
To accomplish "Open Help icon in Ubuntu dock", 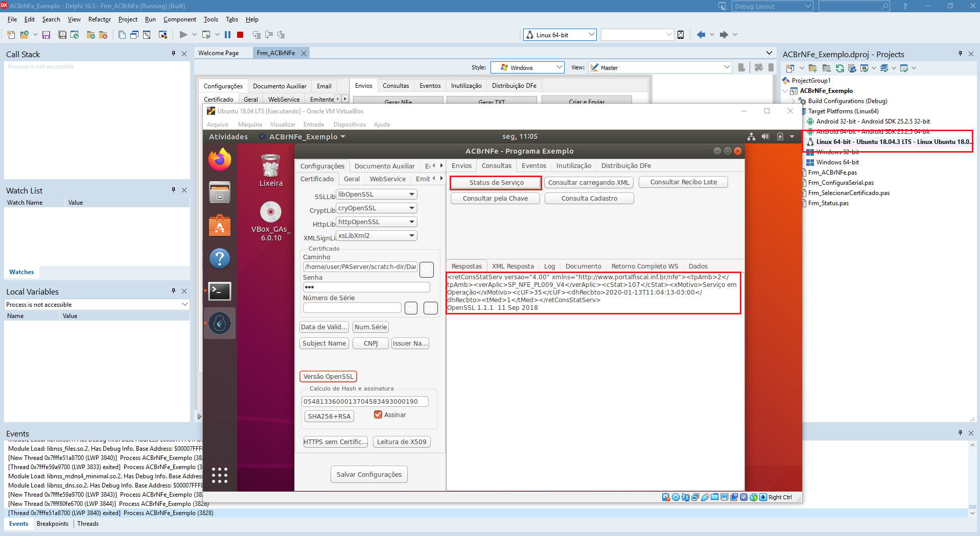I will pyautogui.click(x=220, y=258).
